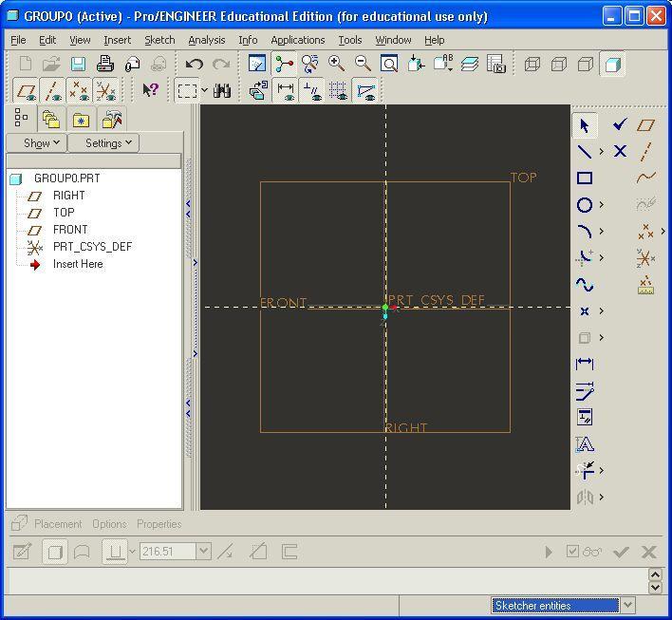Click the Zoom In magnifier icon

(336, 64)
